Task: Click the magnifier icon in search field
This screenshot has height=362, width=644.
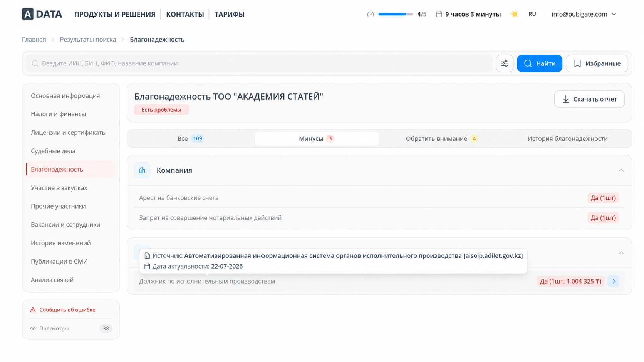Action: (x=35, y=63)
